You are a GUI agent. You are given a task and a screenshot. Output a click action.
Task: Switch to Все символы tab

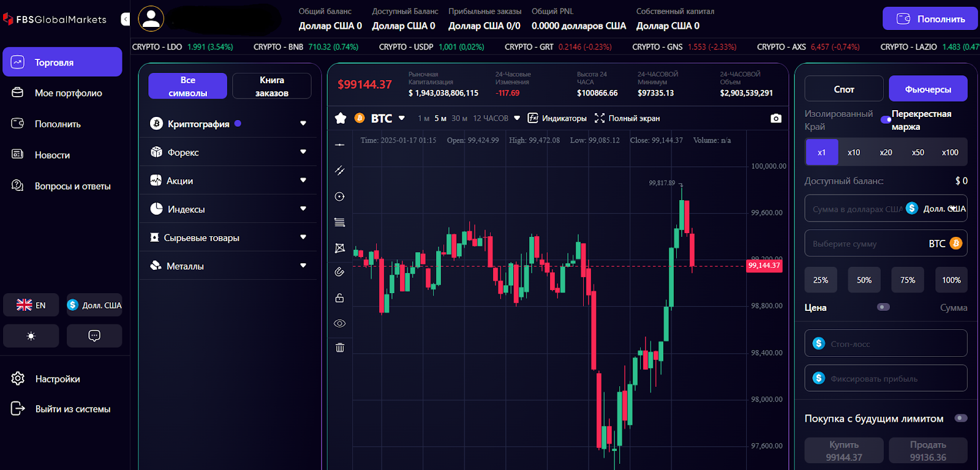tap(187, 86)
